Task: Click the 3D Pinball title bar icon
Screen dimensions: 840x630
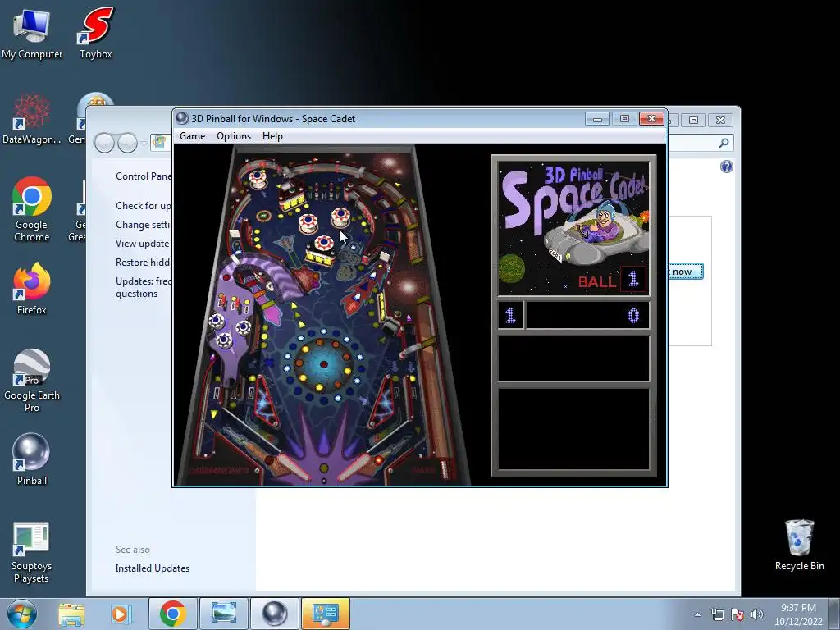Action: pyautogui.click(x=182, y=118)
